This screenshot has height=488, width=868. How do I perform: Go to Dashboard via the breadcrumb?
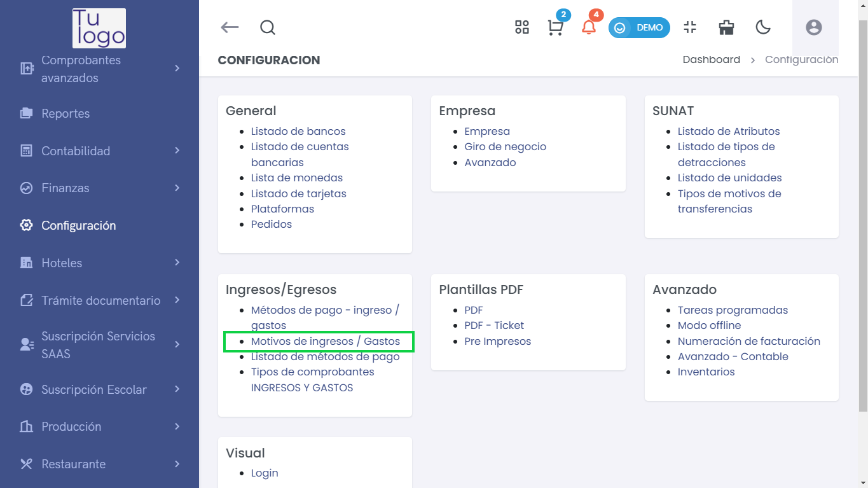click(x=711, y=59)
